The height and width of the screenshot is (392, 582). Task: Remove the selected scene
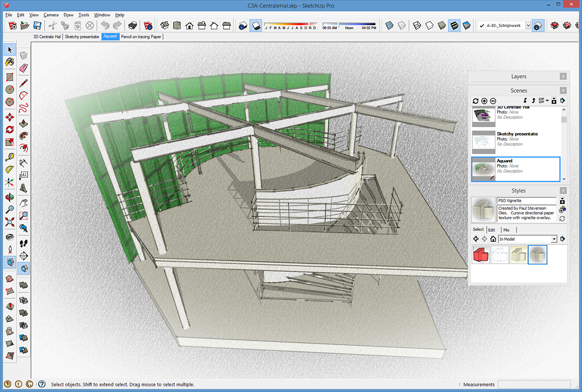click(x=493, y=101)
